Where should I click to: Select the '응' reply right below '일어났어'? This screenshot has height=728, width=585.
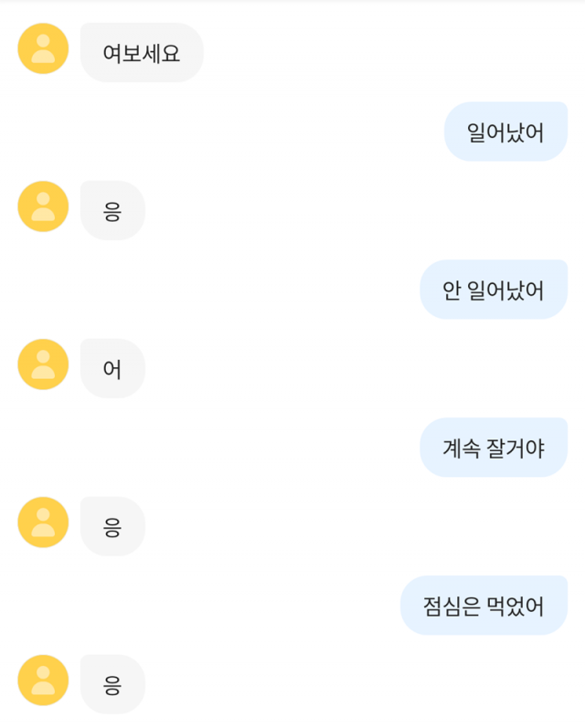pyautogui.click(x=112, y=211)
